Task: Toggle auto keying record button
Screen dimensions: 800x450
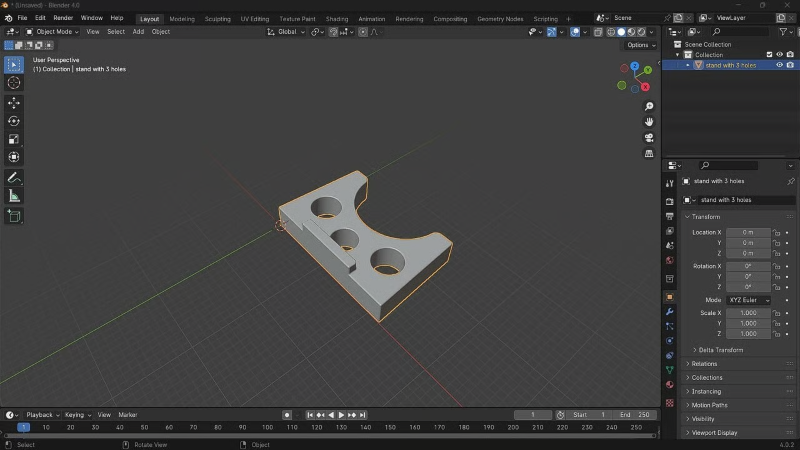Action: point(287,415)
